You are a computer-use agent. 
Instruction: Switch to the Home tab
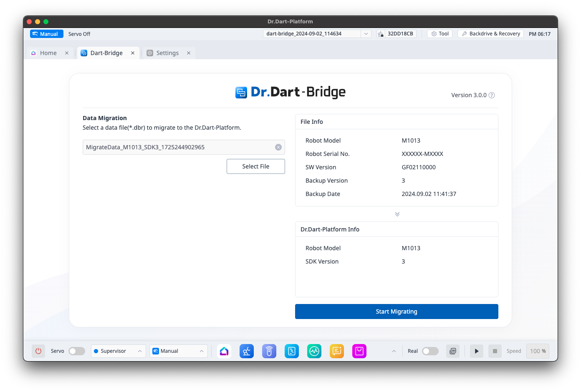[x=48, y=53]
